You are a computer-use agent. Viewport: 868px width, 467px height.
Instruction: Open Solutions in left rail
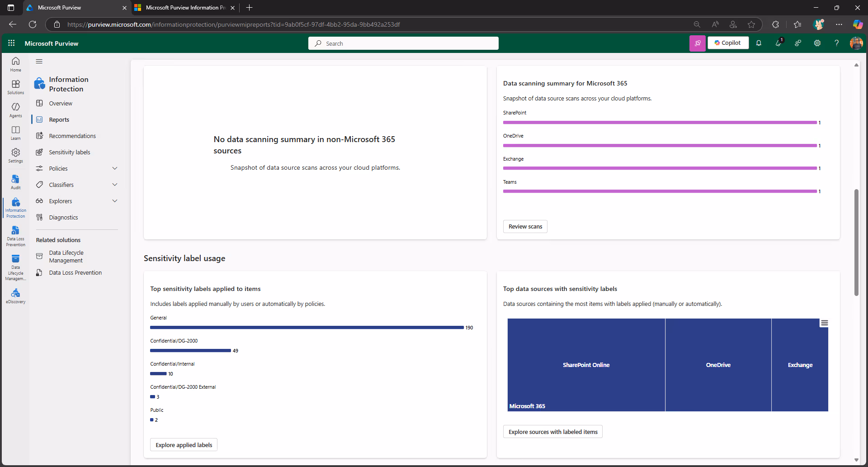click(16, 87)
